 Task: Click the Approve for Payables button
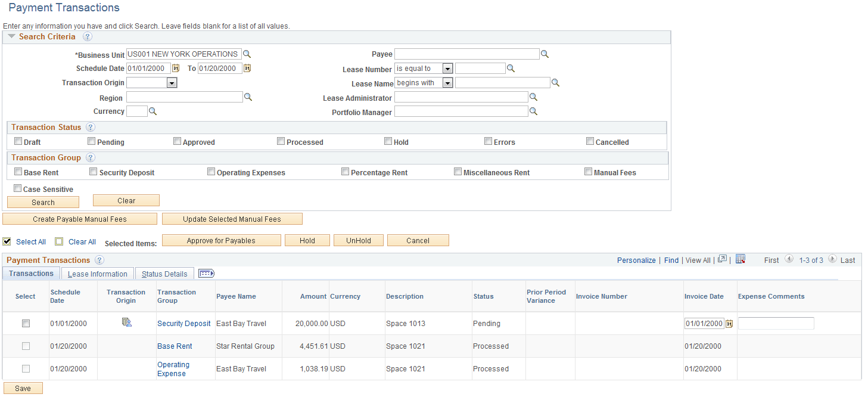pos(221,240)
